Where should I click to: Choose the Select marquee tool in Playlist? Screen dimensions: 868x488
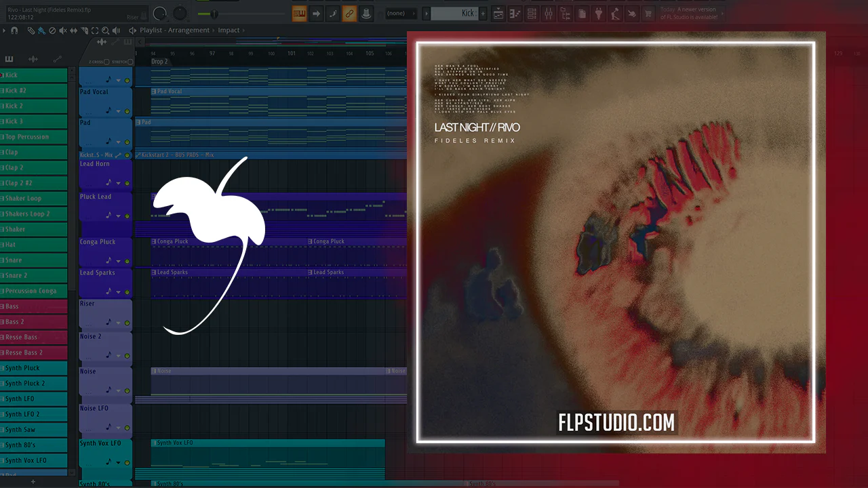(94, 30)
